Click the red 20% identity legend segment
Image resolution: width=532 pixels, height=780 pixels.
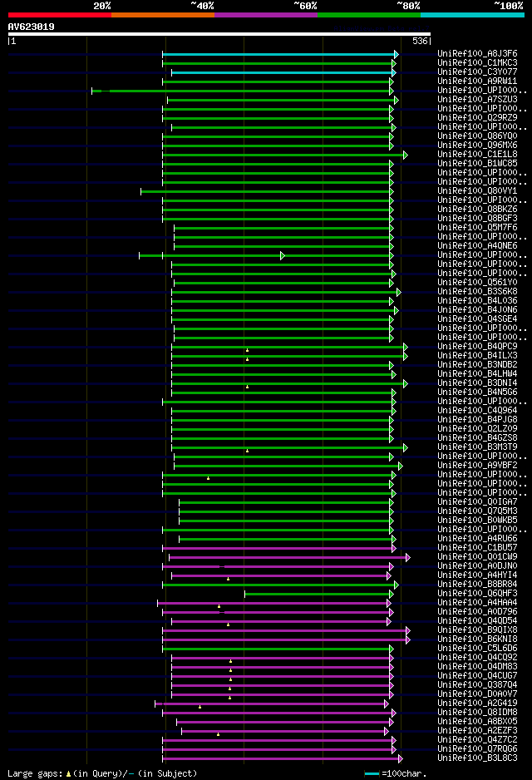[60, 15]
